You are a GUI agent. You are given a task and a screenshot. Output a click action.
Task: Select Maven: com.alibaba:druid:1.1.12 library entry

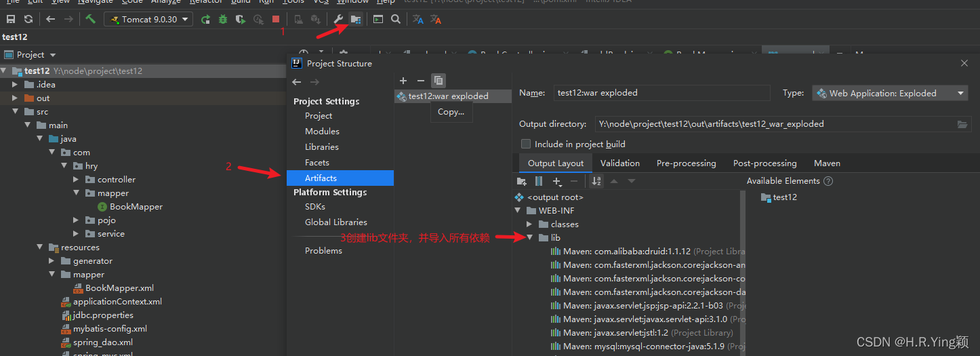647,252
